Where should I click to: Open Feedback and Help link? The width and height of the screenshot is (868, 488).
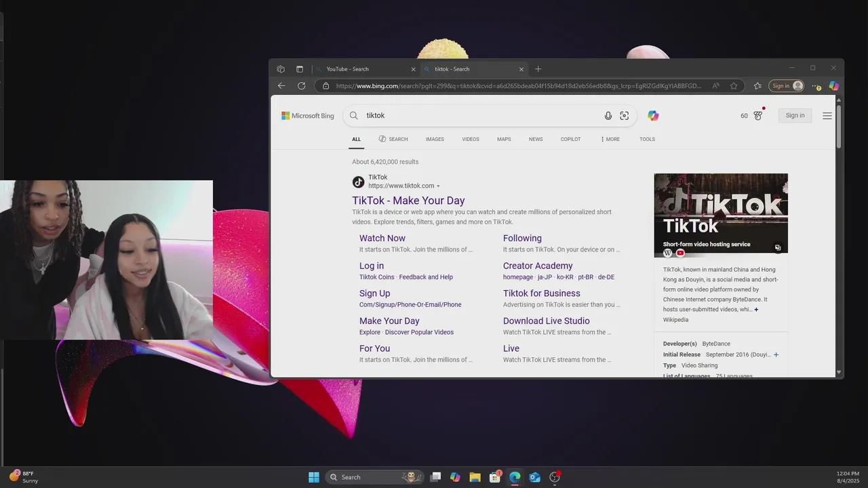(x=426, y=277)
